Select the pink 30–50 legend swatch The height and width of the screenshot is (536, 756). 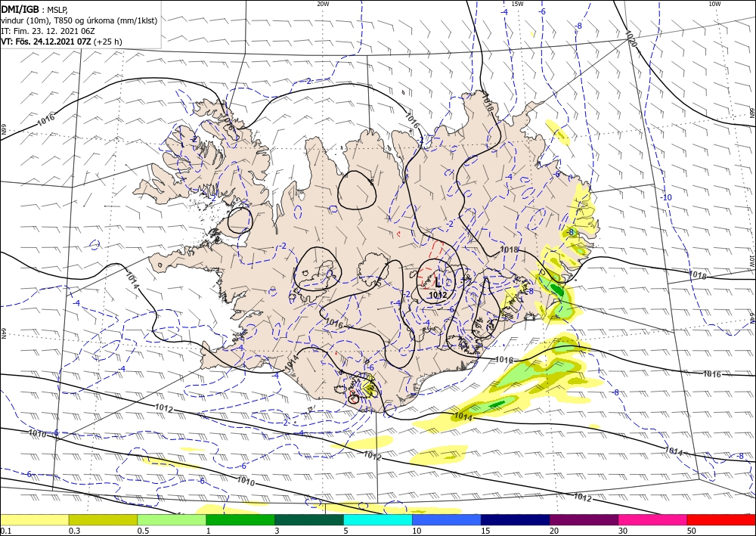point(653,519)
